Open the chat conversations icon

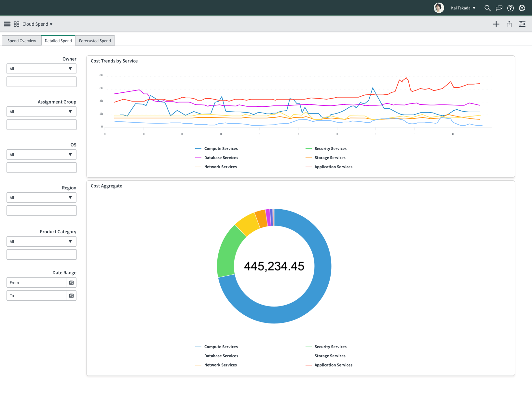499,8
